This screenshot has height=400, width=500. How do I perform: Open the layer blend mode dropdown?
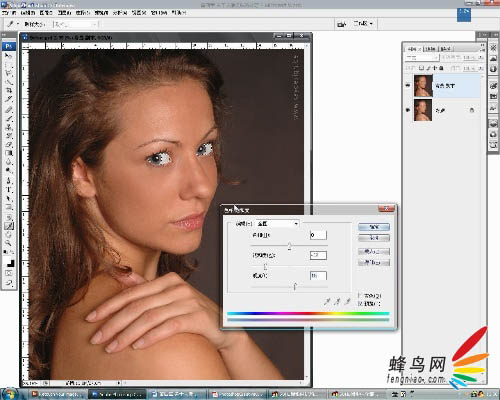point(422,58)
